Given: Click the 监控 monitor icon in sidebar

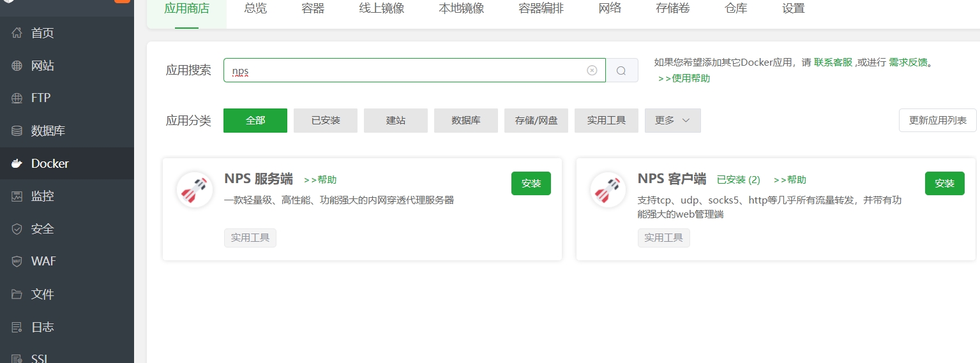Looking at the screenshot, I should (x=17, y=196).
